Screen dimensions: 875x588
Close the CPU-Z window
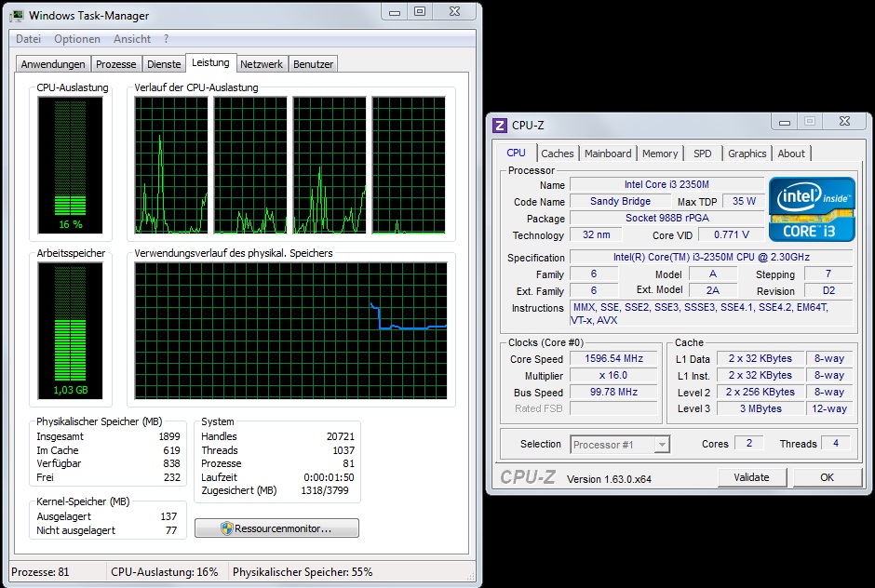[845, 122]
